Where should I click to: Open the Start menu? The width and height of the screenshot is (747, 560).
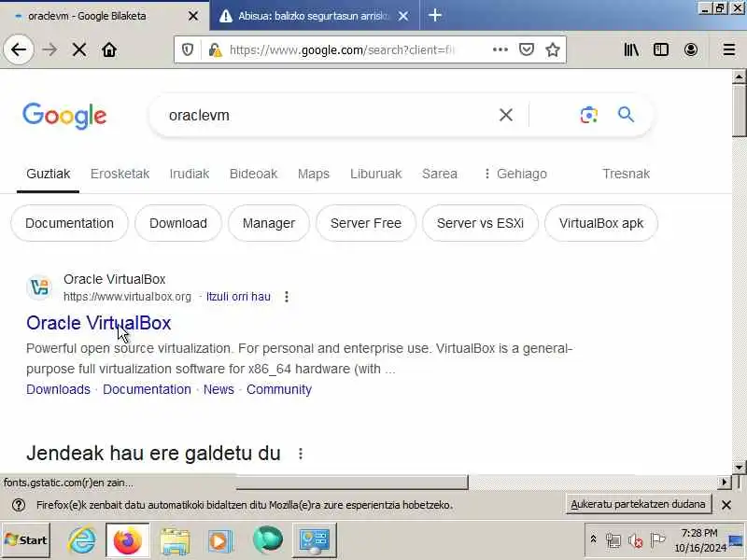tap(26, 540)
